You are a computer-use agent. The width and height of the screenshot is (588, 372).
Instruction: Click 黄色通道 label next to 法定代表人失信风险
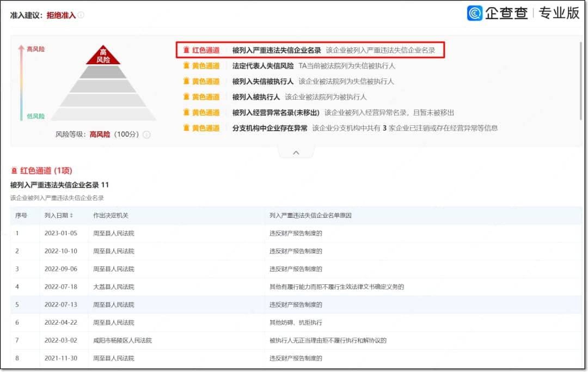(206, 65)
